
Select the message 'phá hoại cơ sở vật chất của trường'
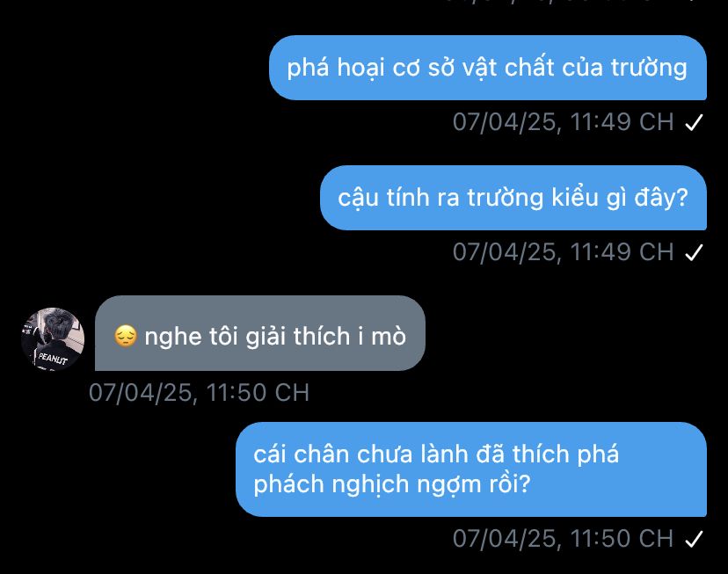click(487, 68)
